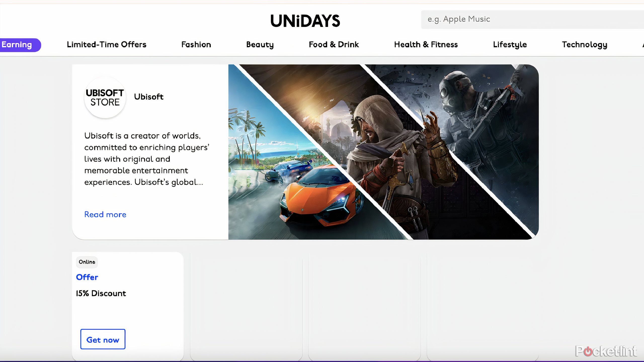The height and width of the screenshot is (362, 644).
Task: Click the Technology category icon
Action: 584,45
